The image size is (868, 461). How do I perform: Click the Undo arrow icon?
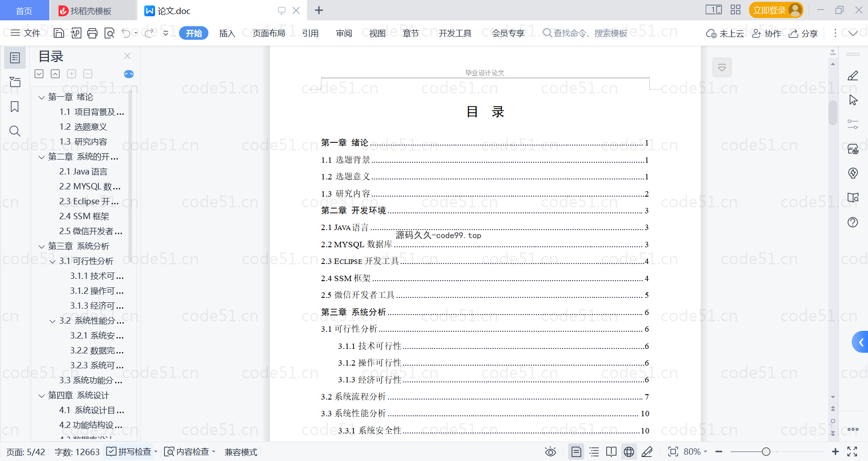pyautogui.click(x=126, y=33)
